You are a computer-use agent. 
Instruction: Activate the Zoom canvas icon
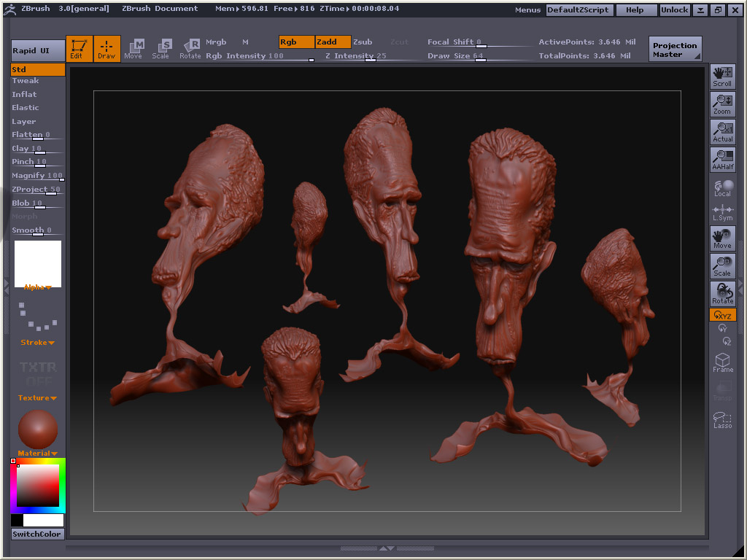tap(722, 104)
